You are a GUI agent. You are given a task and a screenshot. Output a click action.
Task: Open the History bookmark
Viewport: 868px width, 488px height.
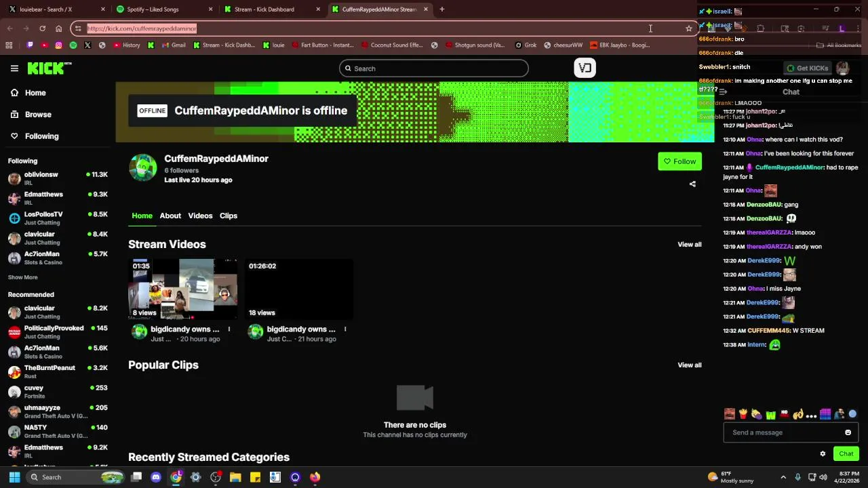point(127,45)
